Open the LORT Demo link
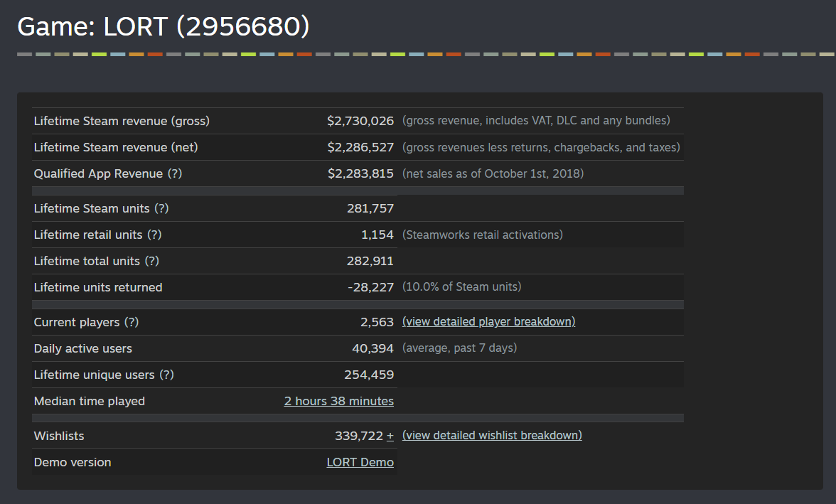This screenshot has width=836, height=504. coord(360,462)
